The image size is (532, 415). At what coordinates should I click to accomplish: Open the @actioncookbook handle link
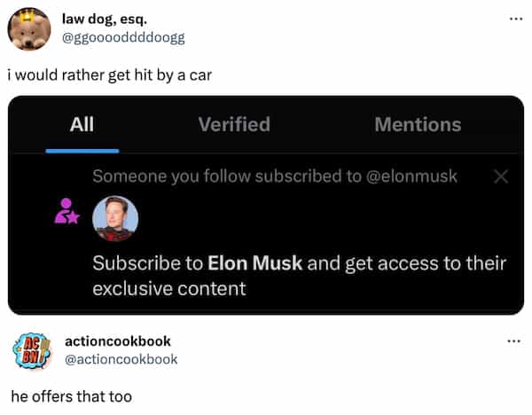click(120, 359)
